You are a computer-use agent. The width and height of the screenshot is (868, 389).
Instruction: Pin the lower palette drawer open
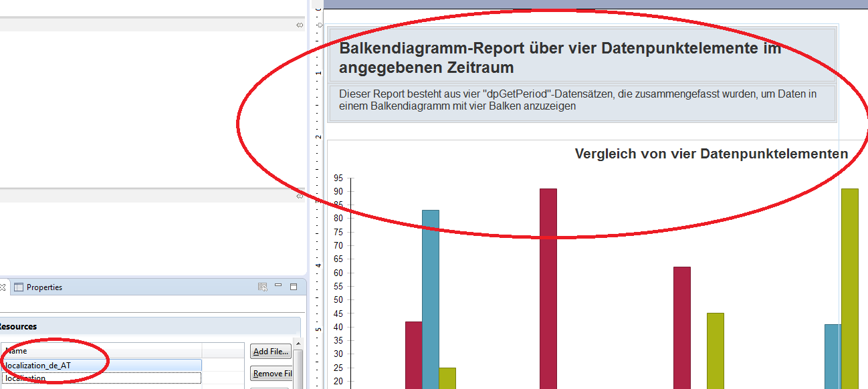300,195
